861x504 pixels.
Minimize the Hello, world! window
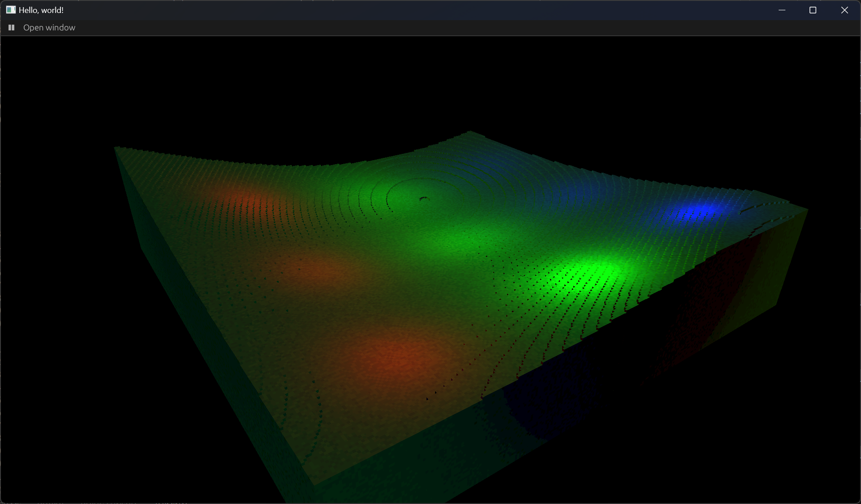[x=782, y=10]
